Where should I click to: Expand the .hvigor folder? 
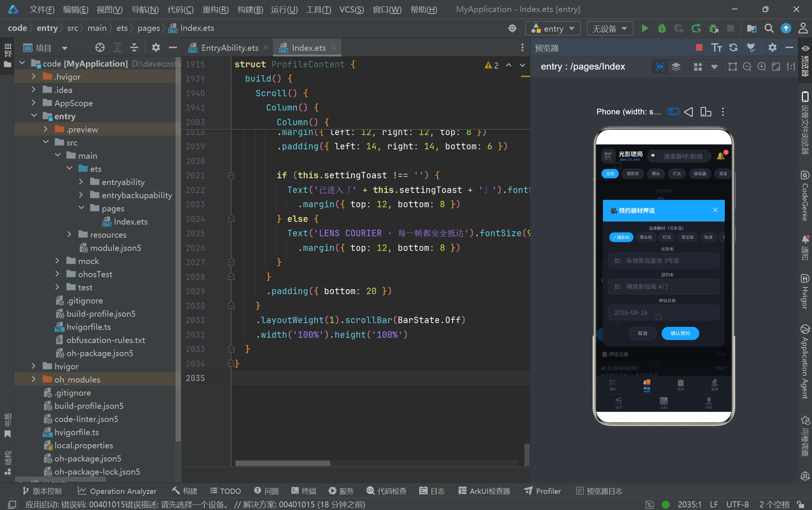(x=33, y=77)
